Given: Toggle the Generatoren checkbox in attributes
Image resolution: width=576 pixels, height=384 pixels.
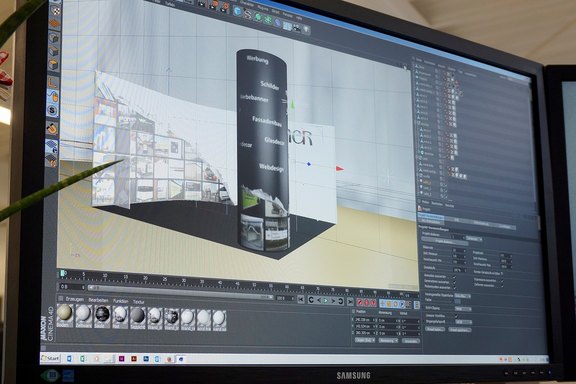Looking at the screenshot, I should click(x=454, y=282).
